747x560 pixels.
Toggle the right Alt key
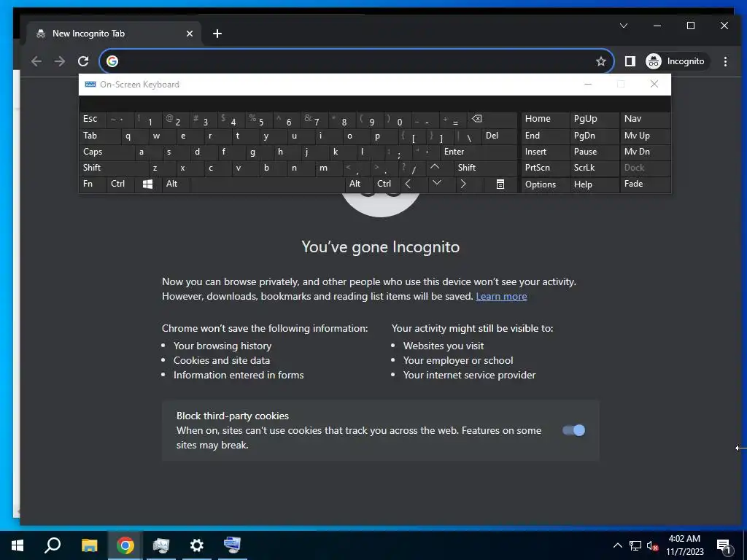[x=359, y=184]
